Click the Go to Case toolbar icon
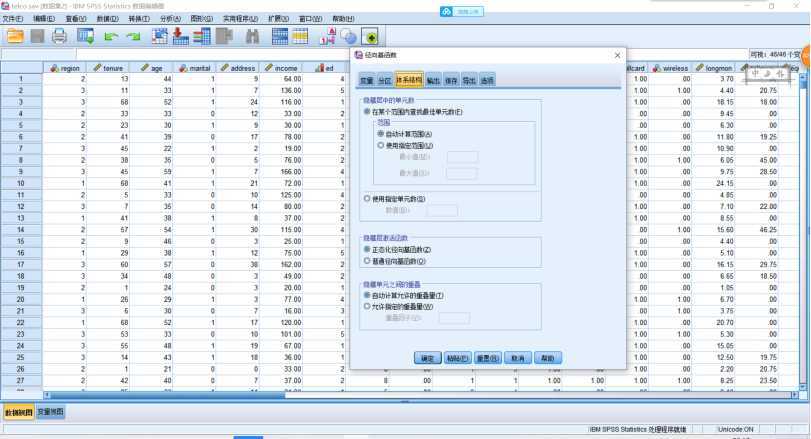 [159, 36]
